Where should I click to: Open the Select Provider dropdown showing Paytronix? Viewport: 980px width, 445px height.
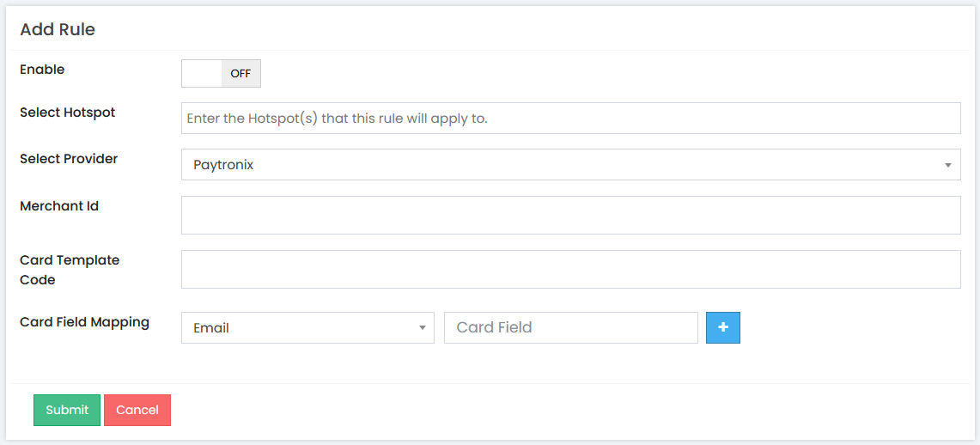570,165
